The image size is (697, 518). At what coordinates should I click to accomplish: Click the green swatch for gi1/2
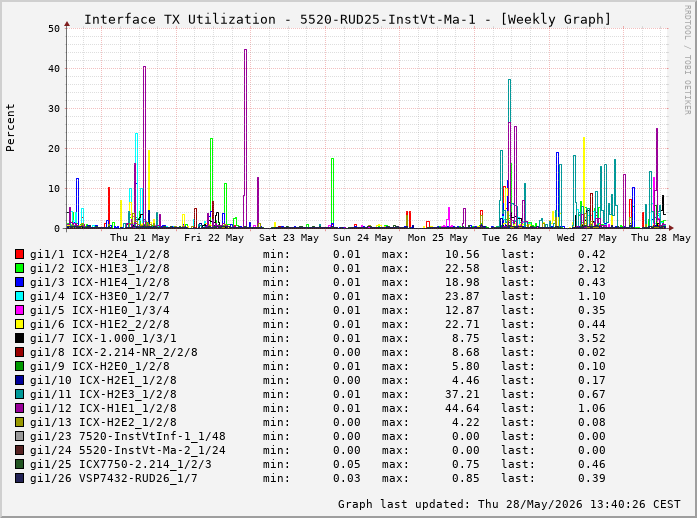click(x=19, y=268)
